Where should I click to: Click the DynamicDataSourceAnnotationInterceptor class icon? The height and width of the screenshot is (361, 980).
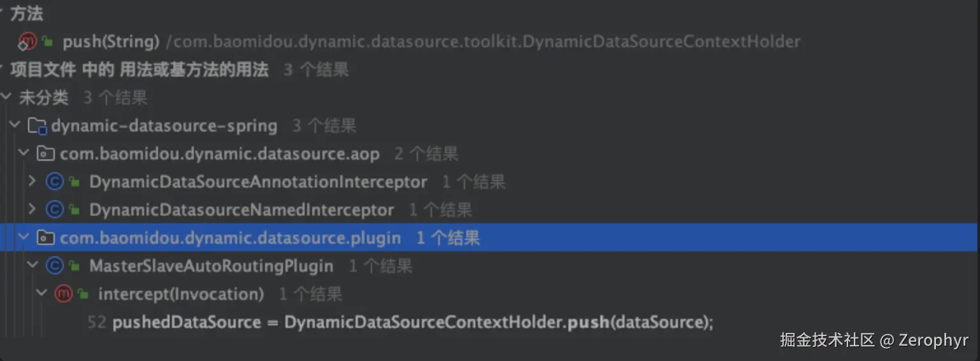point(55,182)
